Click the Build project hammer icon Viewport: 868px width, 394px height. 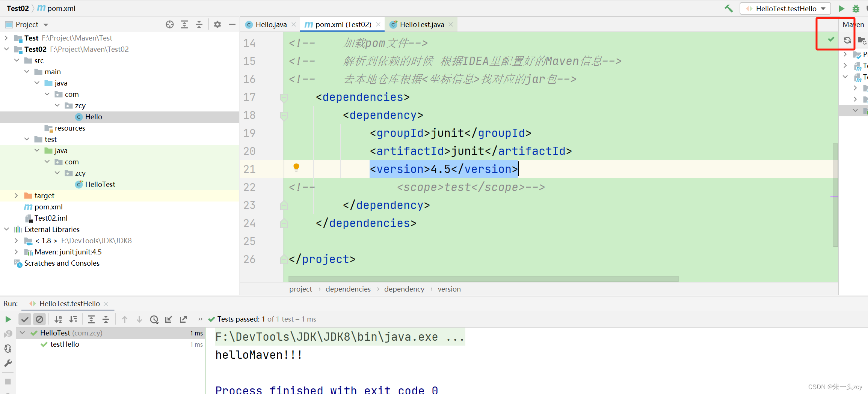(x=729, y=8)
